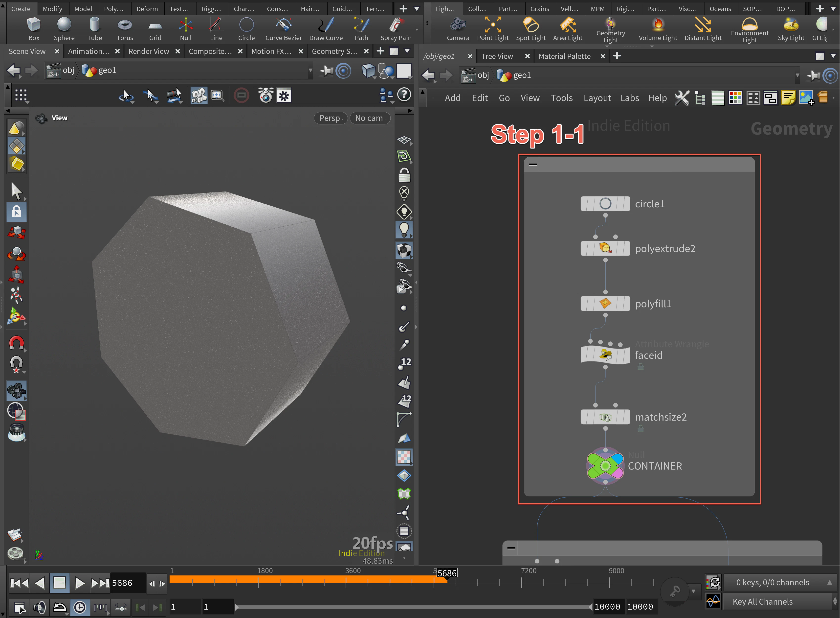The width and height of the screenshot is (840, 618).
Task: Select the faceid Attribute Wrangle node
Action: coord(605,355)
